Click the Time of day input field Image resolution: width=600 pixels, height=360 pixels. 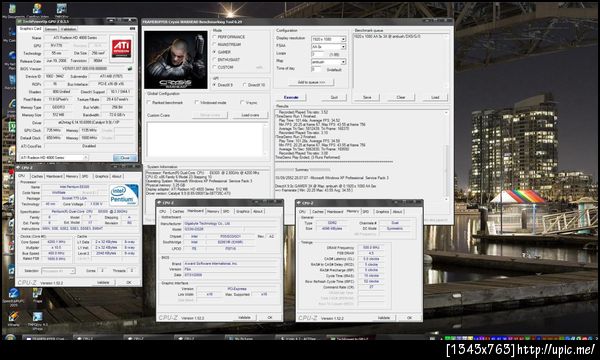(x=316, y=69)
